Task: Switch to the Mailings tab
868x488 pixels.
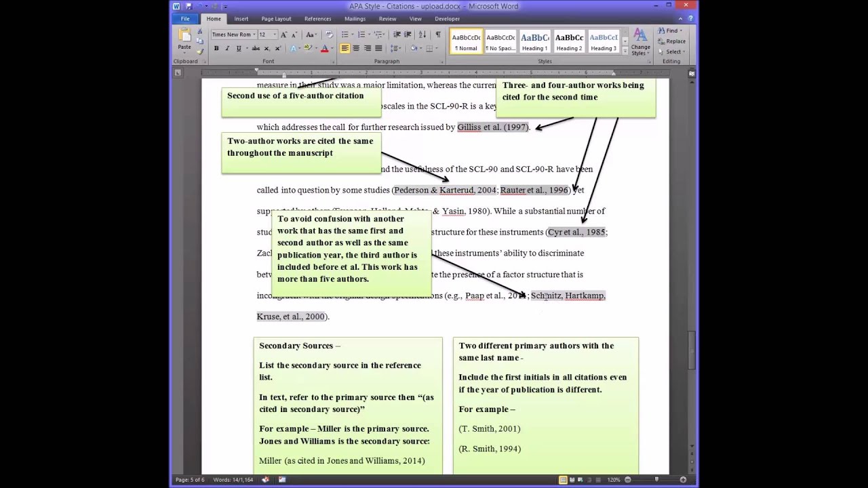Action: click(x=355, y=19)
